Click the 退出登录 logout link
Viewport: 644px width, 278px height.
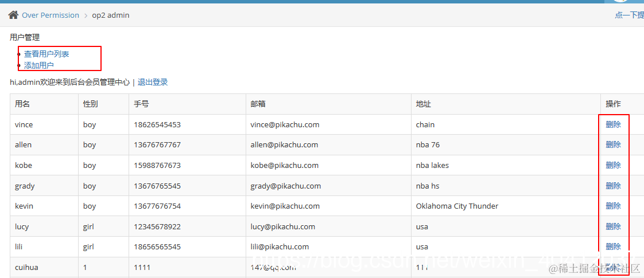(152, 82)
